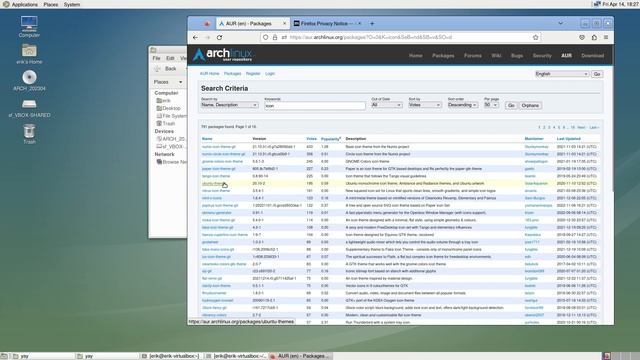Select File System in file manager sidebar
640x360 pixels.
171,116
